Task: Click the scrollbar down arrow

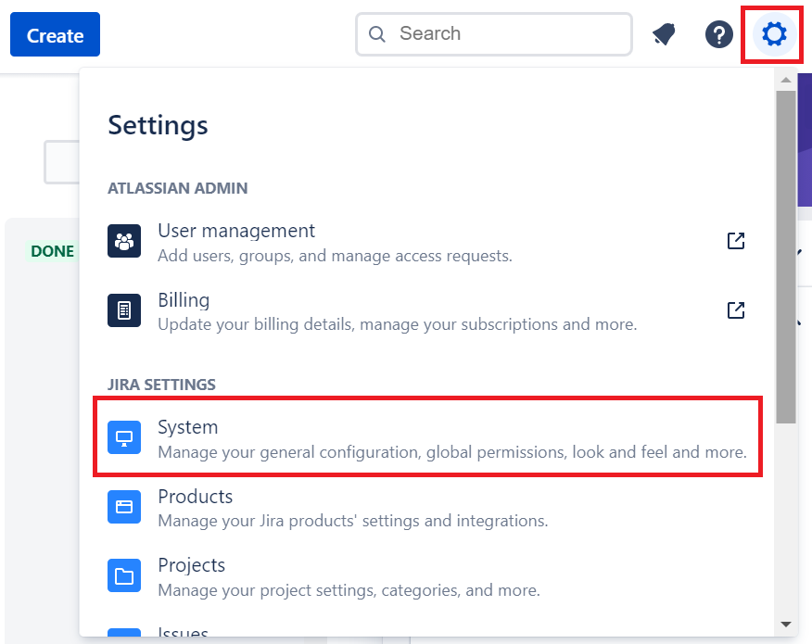Action: click(x=783, y=625)
